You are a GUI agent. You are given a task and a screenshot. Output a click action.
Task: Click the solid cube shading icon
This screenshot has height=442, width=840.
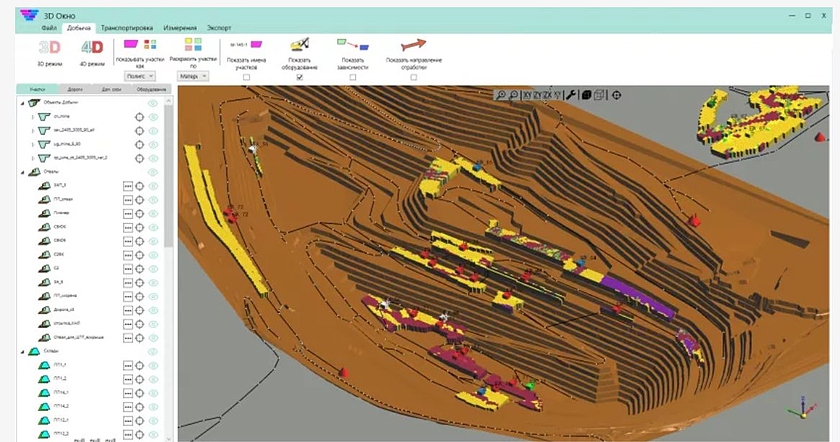pos(586,95)
